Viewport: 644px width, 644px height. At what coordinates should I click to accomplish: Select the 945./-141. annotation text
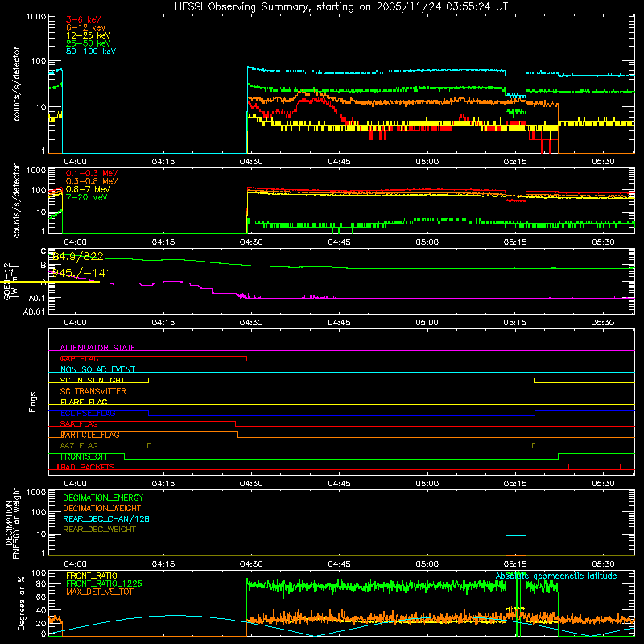(82, 273)
